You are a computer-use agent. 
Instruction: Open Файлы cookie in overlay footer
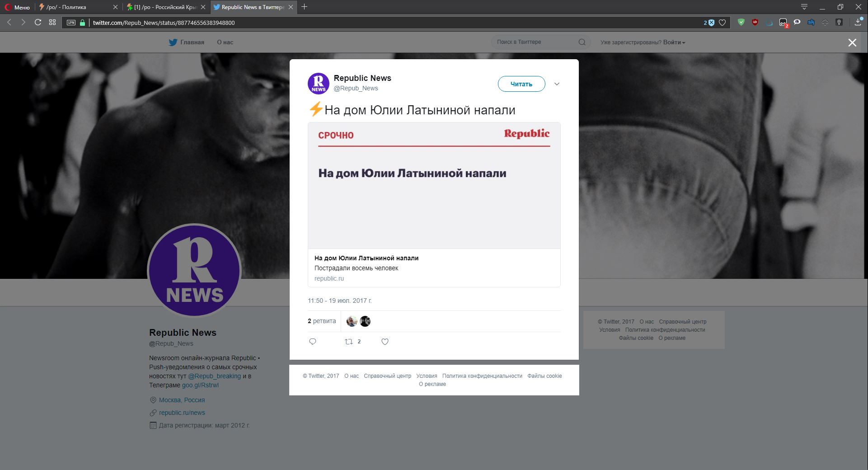pos(544,376)
